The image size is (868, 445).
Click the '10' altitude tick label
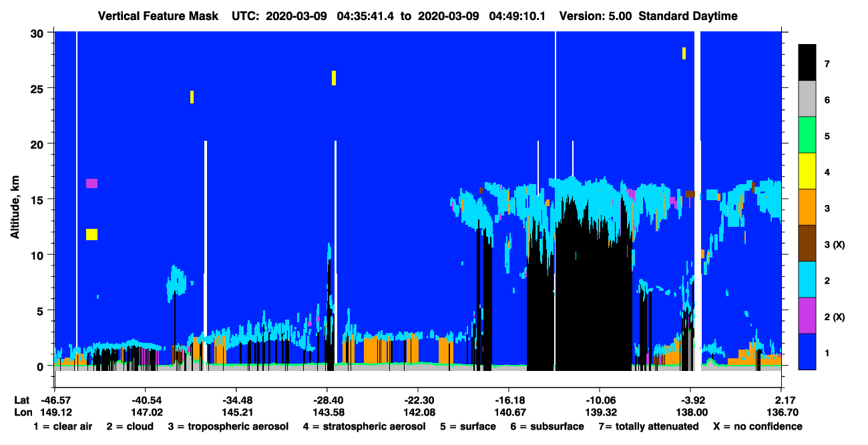[x=37, y=255]
